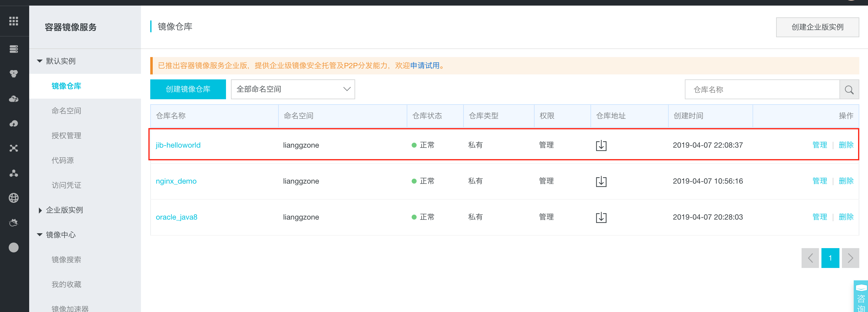Open the products grid menu icon
Viewport: 868px width, 312px height.
(x=13, y=21)
